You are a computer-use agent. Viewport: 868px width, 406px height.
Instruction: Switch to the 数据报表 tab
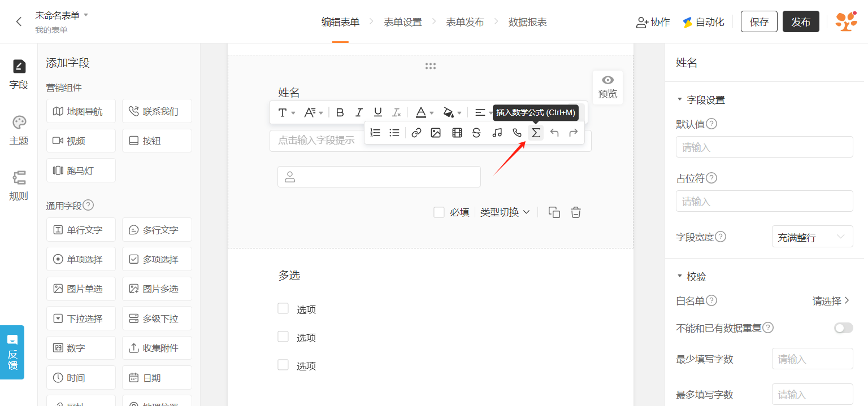[x=528, y=22]
